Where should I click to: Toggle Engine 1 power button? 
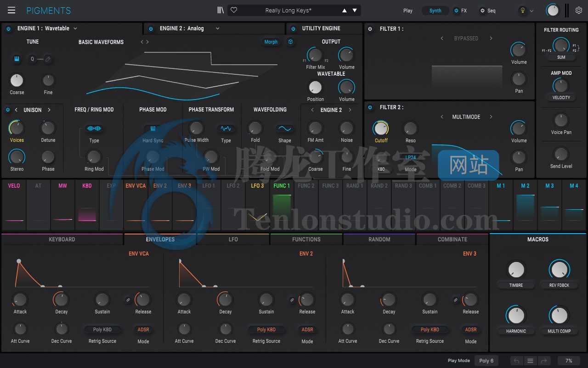click(x=8, y=28)
